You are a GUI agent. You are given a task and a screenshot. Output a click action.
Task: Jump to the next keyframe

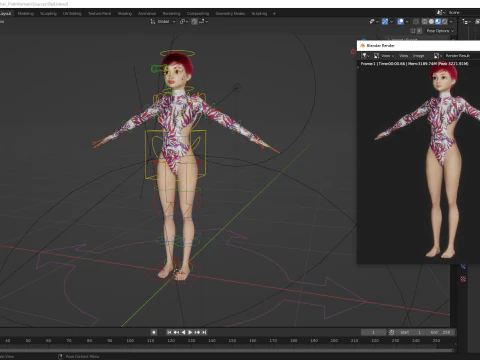(x=197, y=332)
